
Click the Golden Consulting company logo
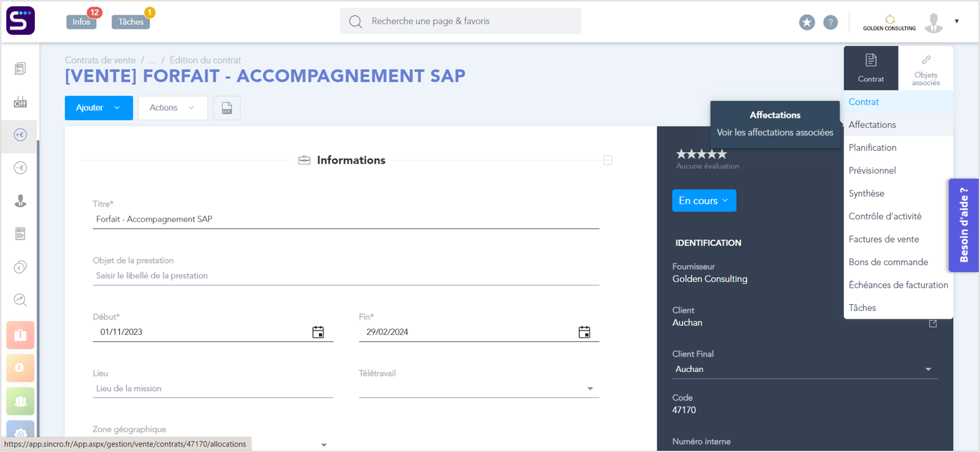coord(889,23)
